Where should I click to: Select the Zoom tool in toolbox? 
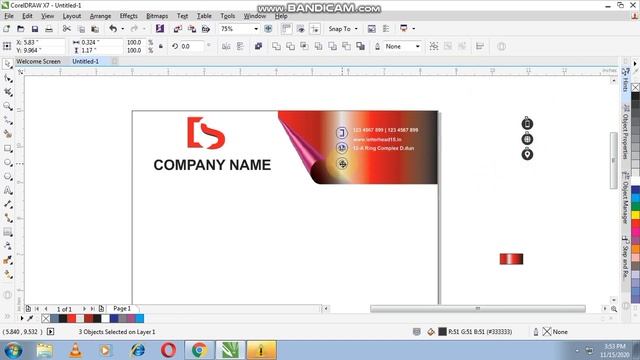click(7, 107)
